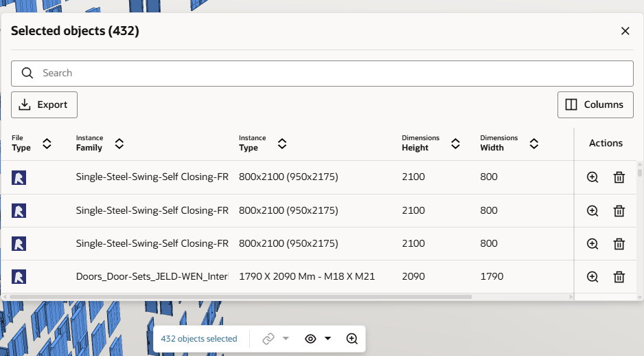Sort by File Type column

[47, 144]
